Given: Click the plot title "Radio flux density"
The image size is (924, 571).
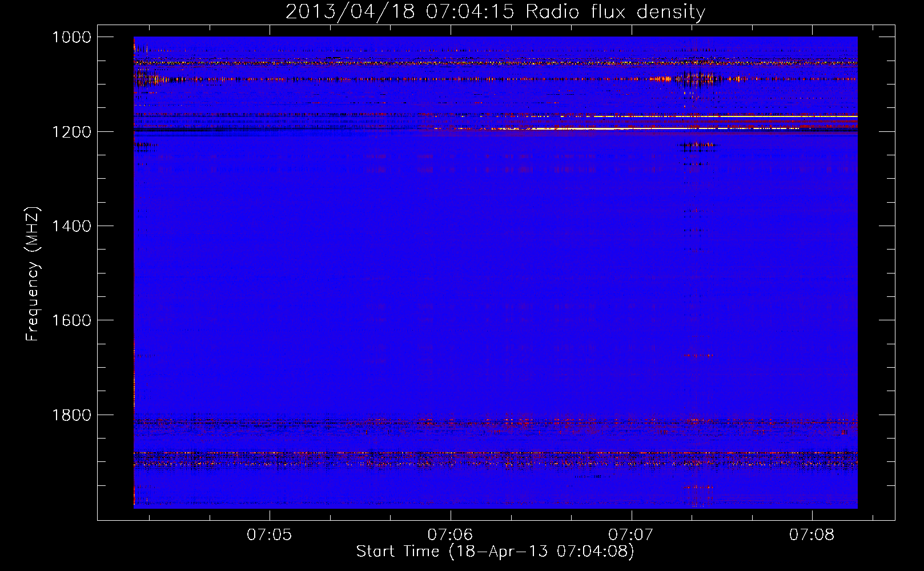Looking at the screenshot, I should coord(615,12).
